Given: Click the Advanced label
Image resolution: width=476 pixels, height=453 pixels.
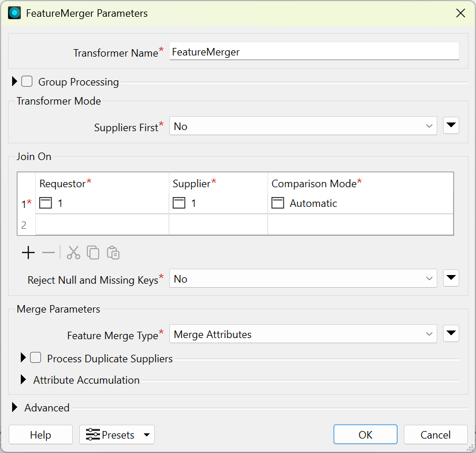Looking at the screenshot, I should [47, 407].
